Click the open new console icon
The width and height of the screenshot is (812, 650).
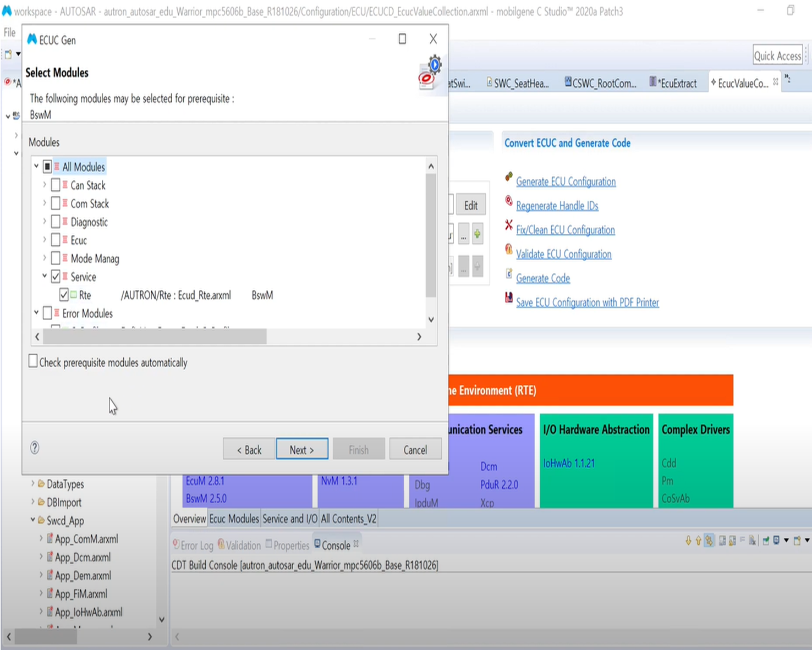(x=797, y=541)
